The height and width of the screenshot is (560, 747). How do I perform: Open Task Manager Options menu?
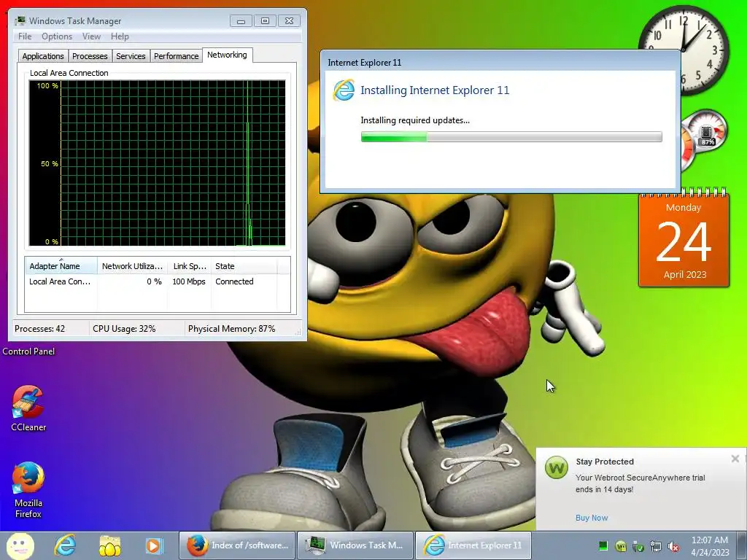[x=57, y=36]
